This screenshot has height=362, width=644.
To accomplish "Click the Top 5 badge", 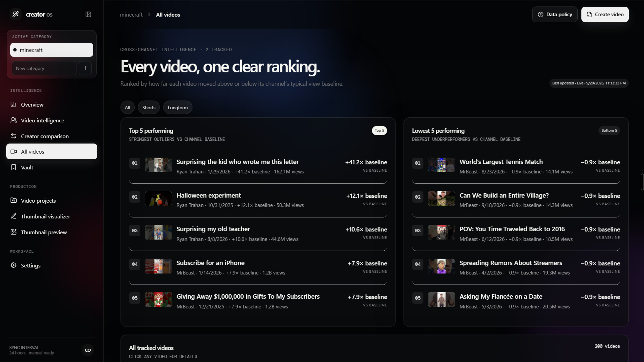I will coord(379,130).
